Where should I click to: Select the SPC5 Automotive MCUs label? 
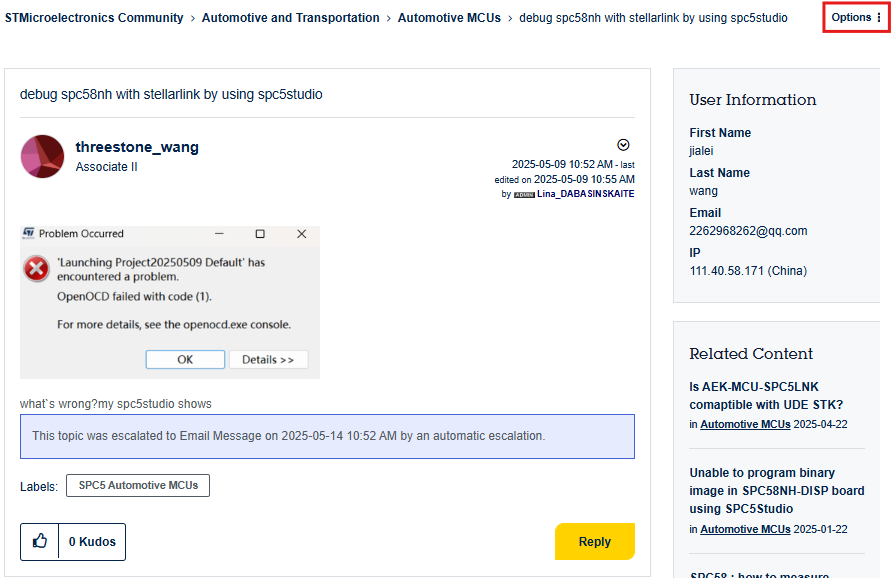(138, 485)
